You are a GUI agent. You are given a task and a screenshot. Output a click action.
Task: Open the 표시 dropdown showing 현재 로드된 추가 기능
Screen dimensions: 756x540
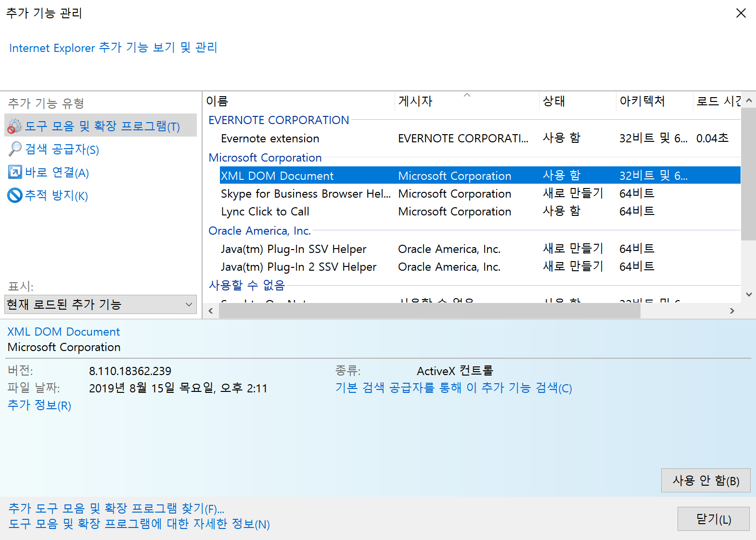101,304
